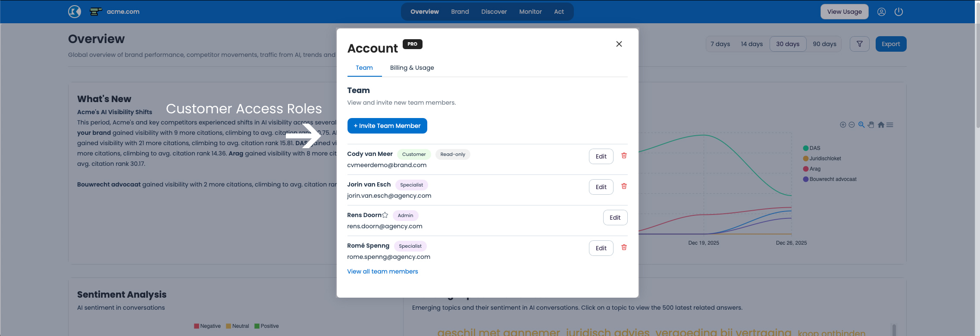Viewport: 980px width, 336px height.
Task: Remove Romé Spenng using the trash icon
Action: [x=624, y=247]
